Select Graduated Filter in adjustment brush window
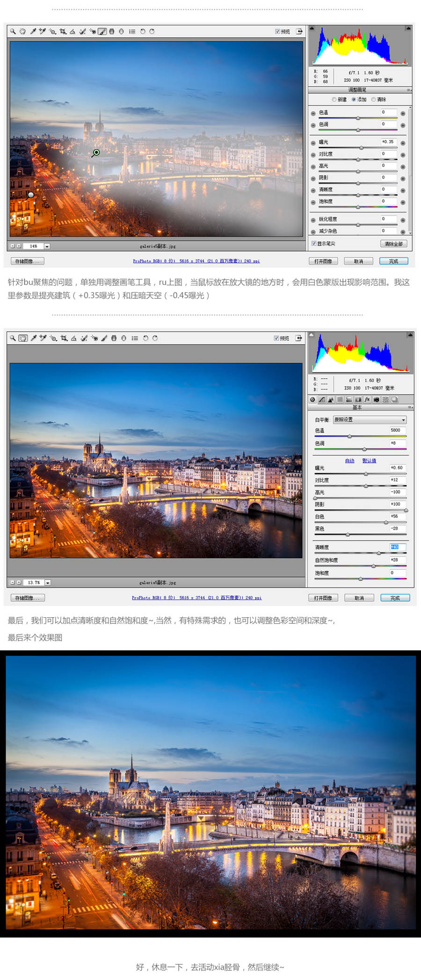This screenshot has height=980, width=421. pos(112,31)
